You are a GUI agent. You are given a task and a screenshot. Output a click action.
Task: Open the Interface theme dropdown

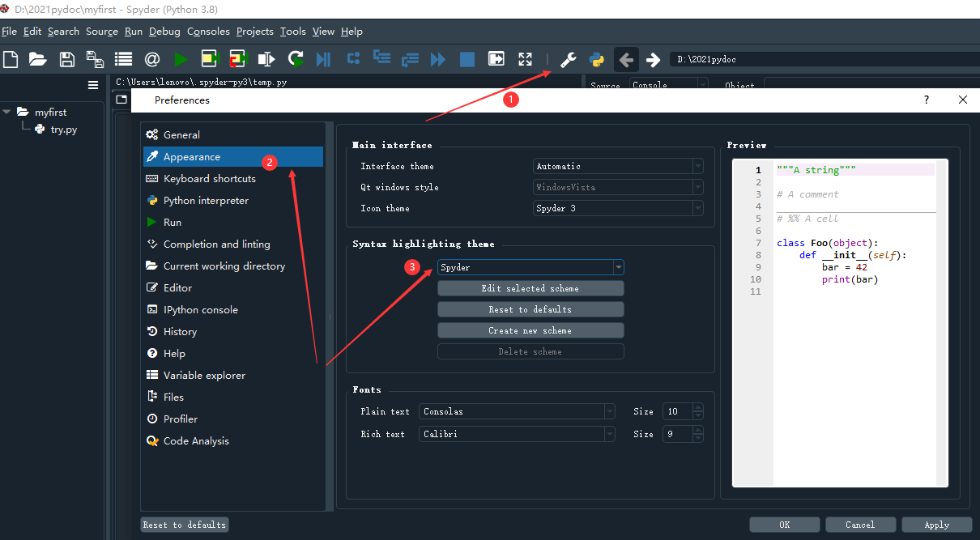pyautogui.click(x=618, y=166)
